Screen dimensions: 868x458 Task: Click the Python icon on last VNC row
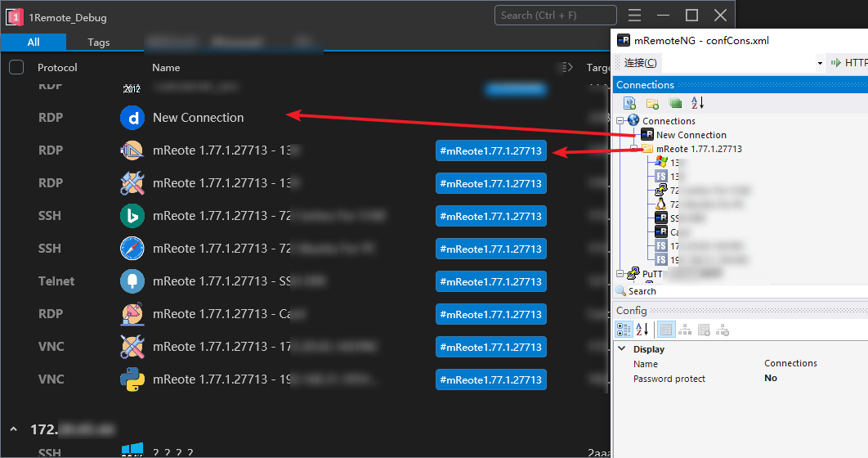tap(132, 379)
